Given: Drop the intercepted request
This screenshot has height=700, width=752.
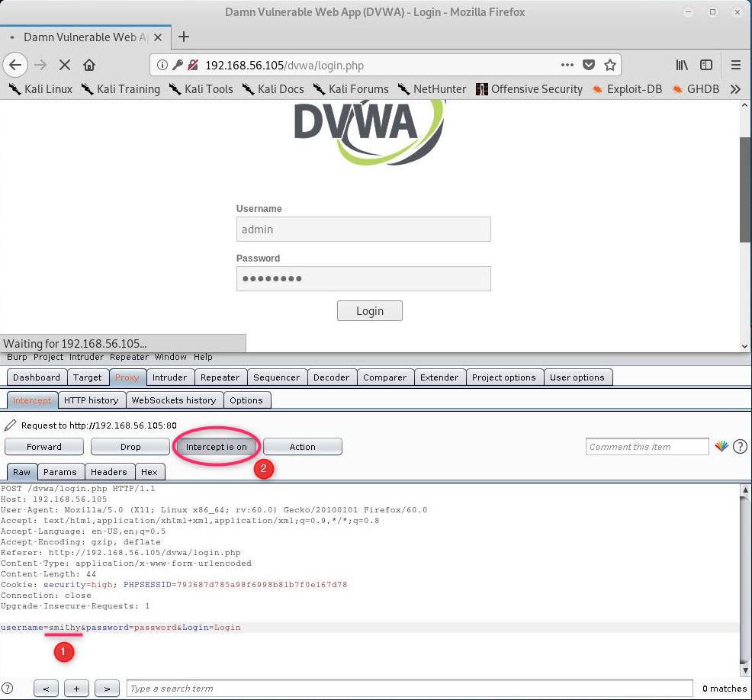Looking at the screenshot, I should click(130, 446).
